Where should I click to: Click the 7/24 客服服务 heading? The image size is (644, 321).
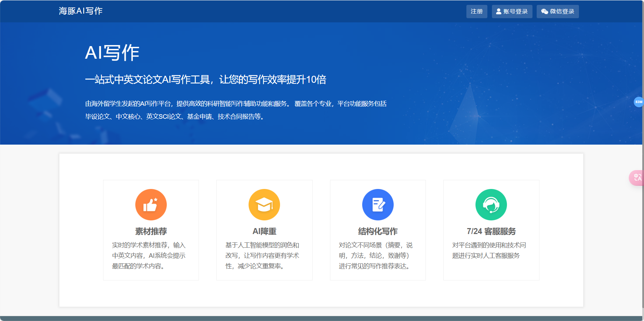click(491, 231)
